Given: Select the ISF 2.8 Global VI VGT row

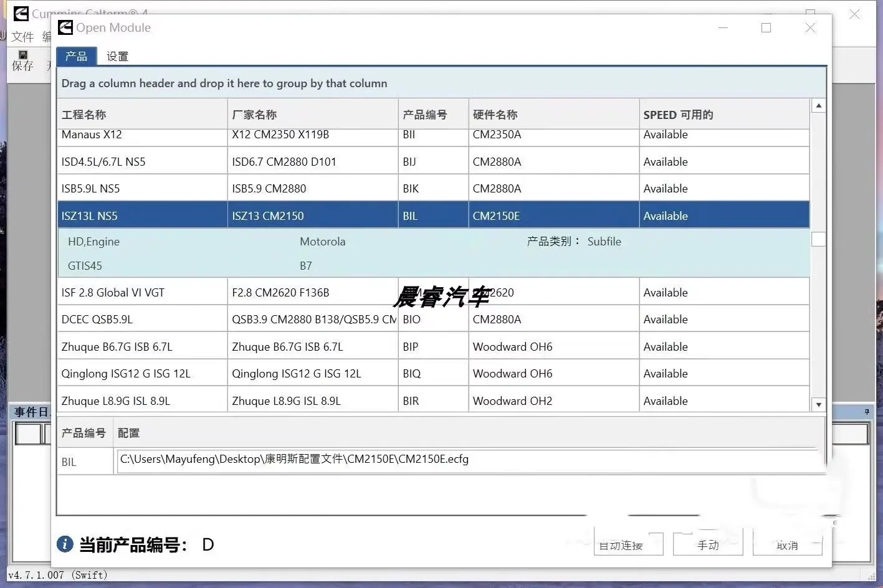Looking at the screenshot, I should click(433, 292).
